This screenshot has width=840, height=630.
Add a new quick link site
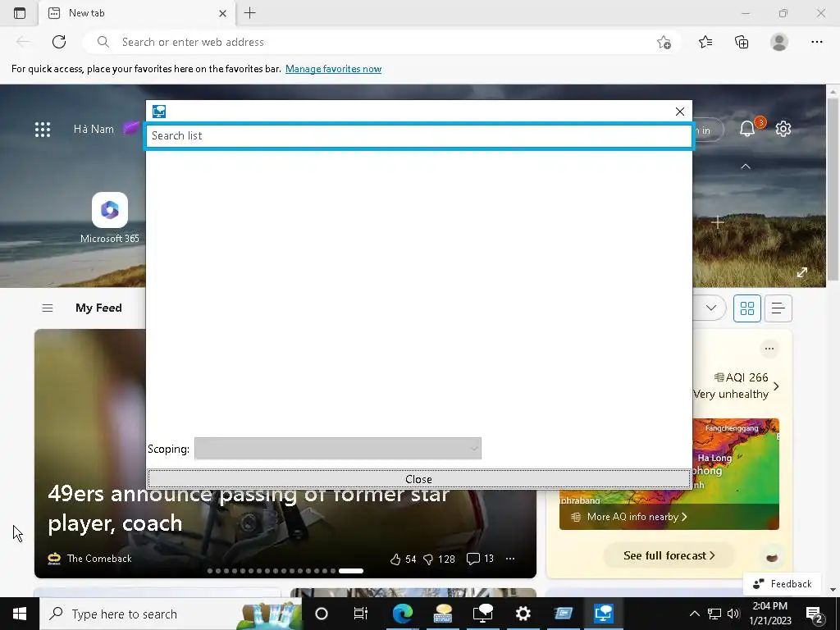(x=718, y=221)
